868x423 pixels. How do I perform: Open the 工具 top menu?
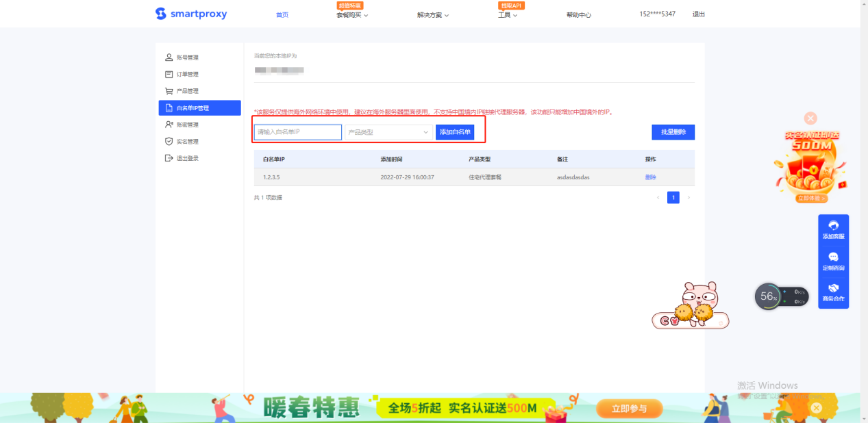(507, 15)
